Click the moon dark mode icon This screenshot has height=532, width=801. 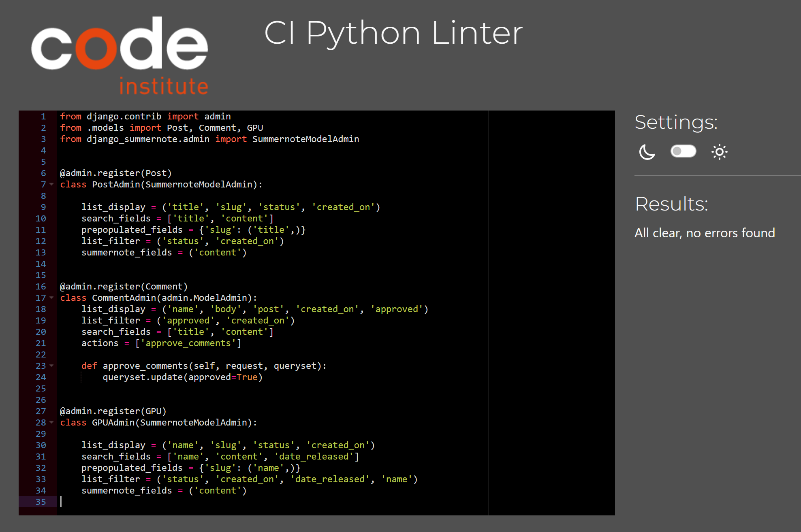pyautogui.click(x=647, y=152)
